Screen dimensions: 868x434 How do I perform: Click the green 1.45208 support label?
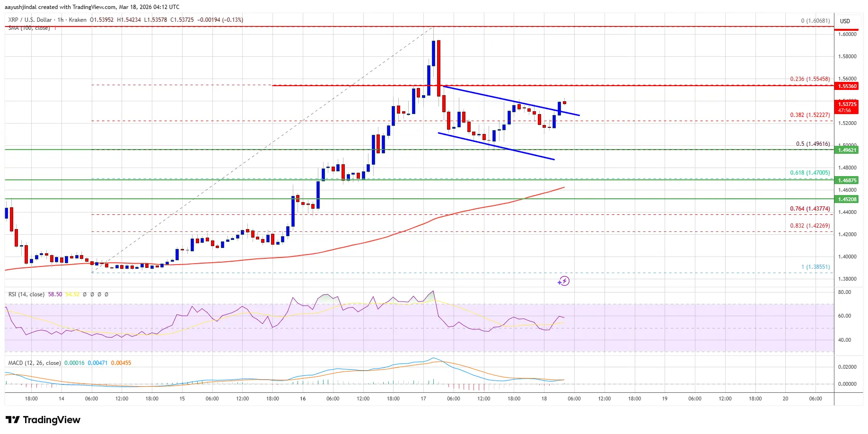coord(848,199)
